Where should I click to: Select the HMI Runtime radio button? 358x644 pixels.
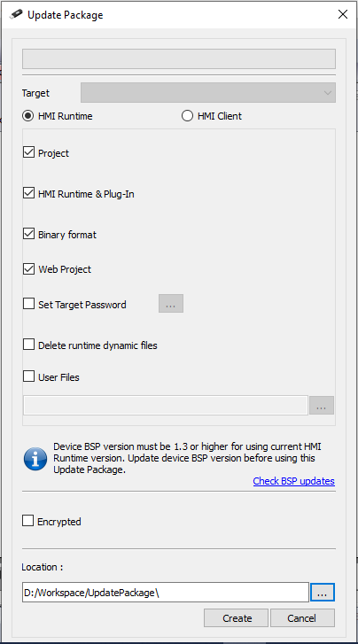point(28,116)
